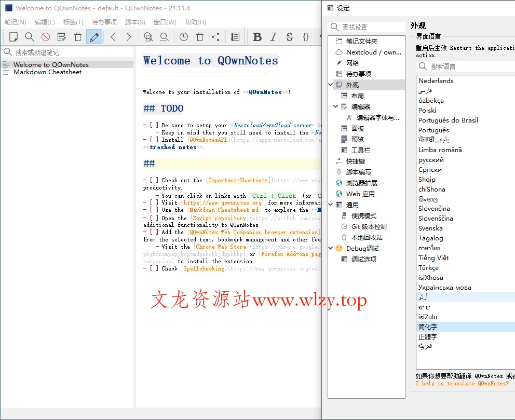
Task: Share the current note
Action: tap(215, 37)
